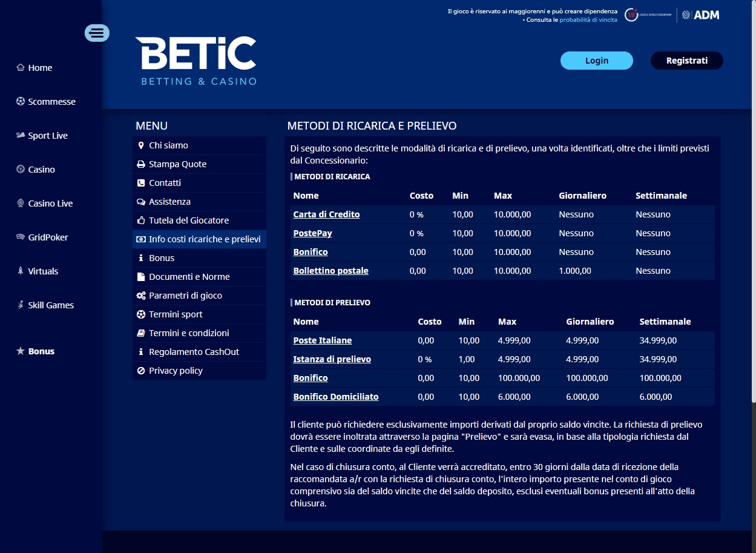Click the info icon next to menu Bonus
This screenshot has width=756, height=553.
tap(141, 258)
